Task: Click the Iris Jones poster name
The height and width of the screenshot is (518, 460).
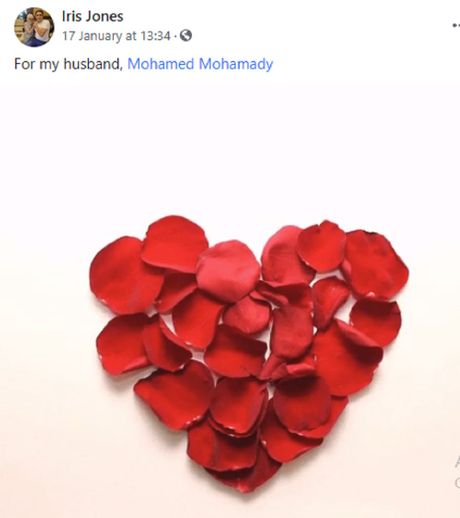Action: 92,16
